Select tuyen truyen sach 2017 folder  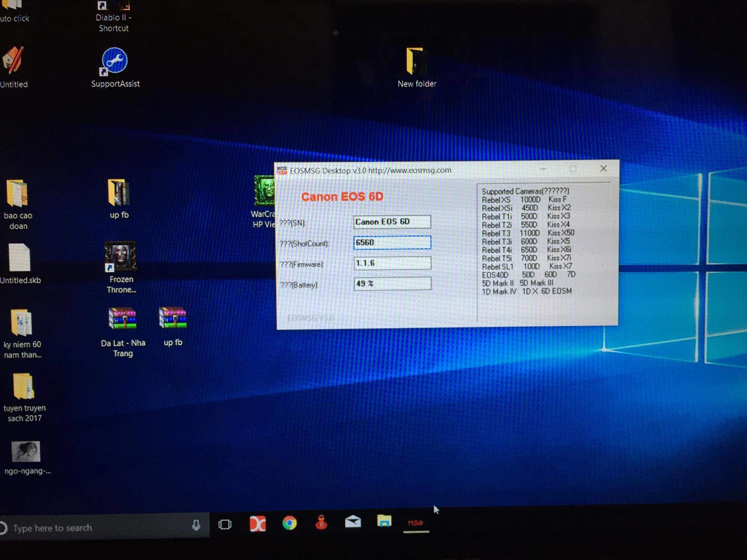(23, 386)
